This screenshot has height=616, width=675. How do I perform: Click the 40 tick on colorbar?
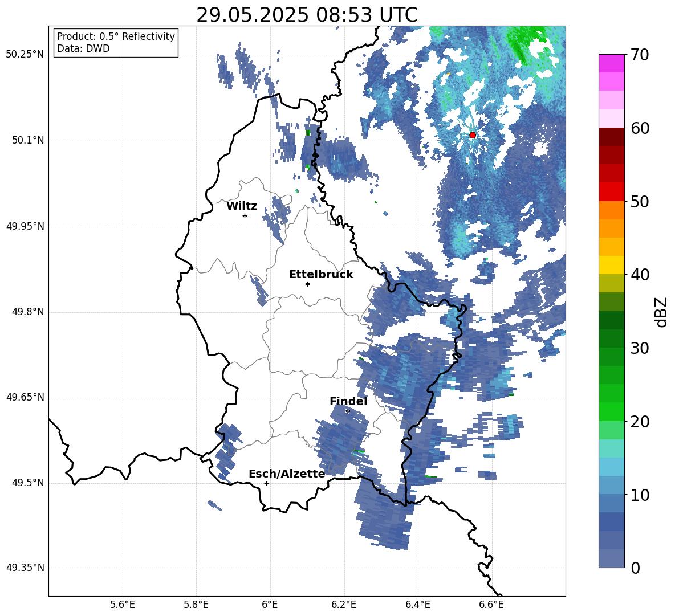tap(640, 275)
